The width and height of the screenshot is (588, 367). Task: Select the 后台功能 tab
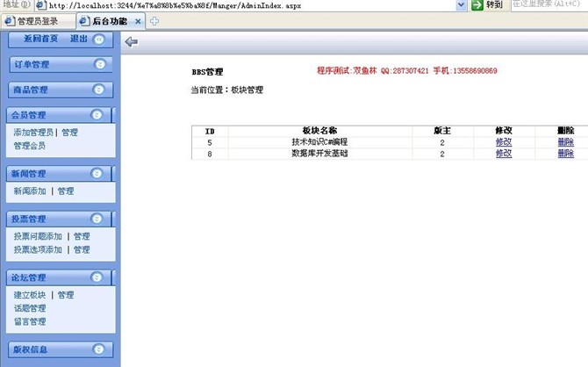tap(110, 21)
